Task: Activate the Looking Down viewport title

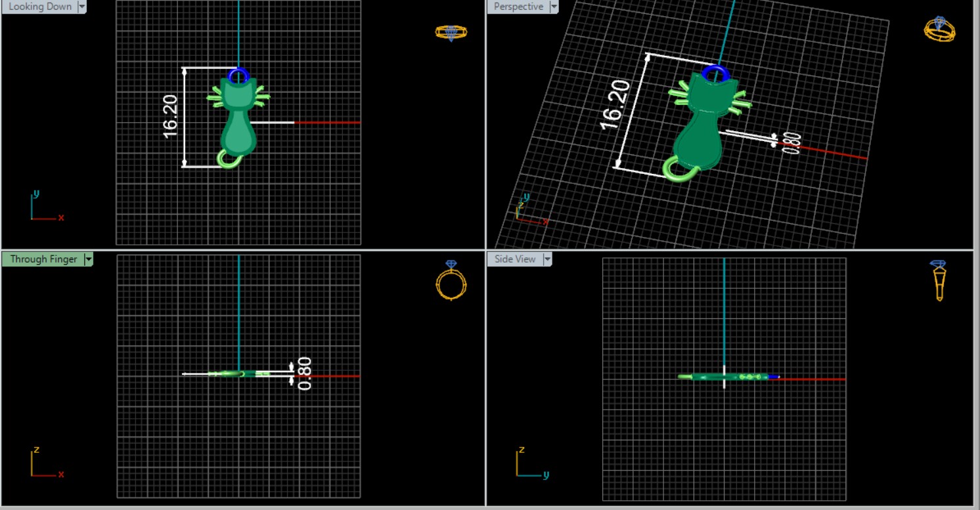Action: coord(40,7)
